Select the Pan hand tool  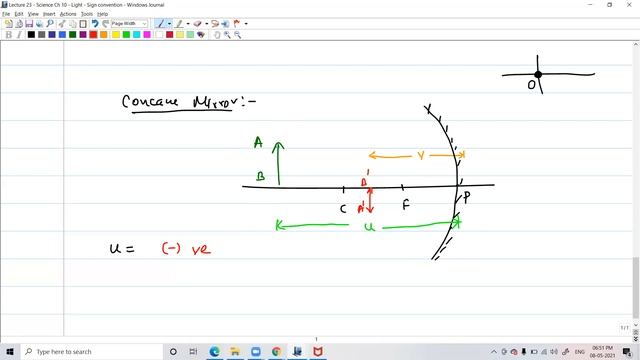point(217,35)
